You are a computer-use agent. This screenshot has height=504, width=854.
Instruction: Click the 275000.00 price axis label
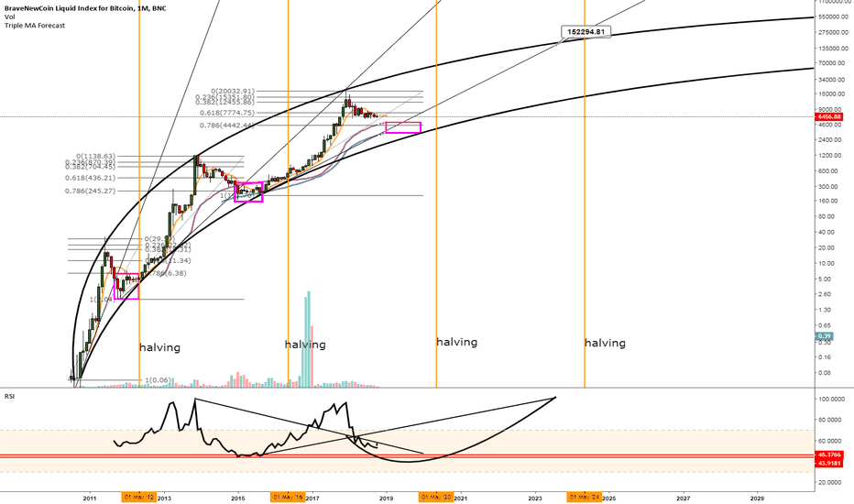click(x=835, y=33)
